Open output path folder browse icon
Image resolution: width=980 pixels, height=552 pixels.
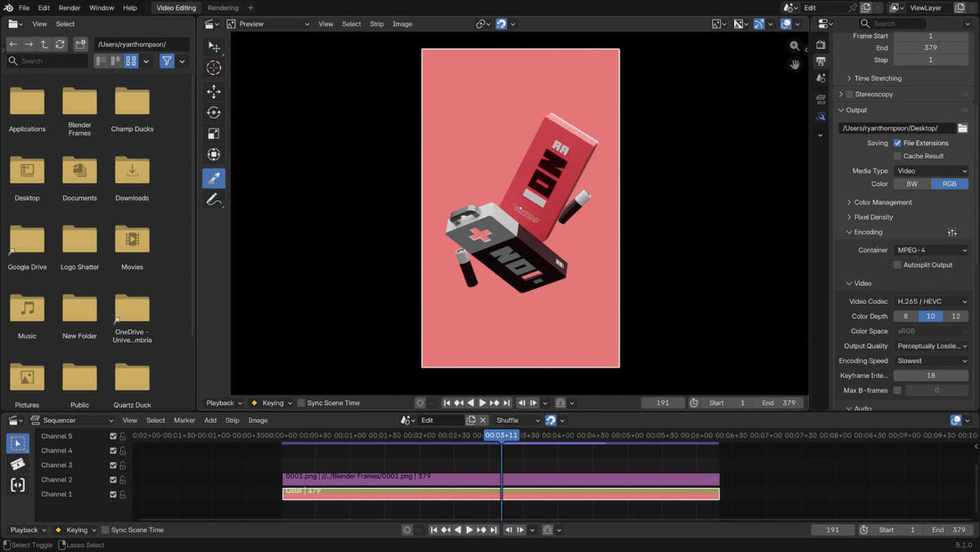click(x=962, y=128)
